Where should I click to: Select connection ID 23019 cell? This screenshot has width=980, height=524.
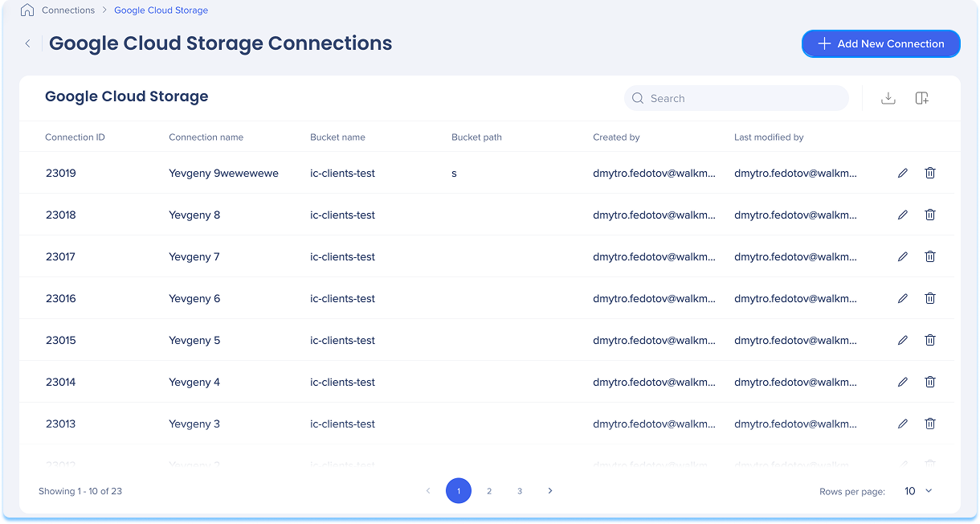[60, 173]
